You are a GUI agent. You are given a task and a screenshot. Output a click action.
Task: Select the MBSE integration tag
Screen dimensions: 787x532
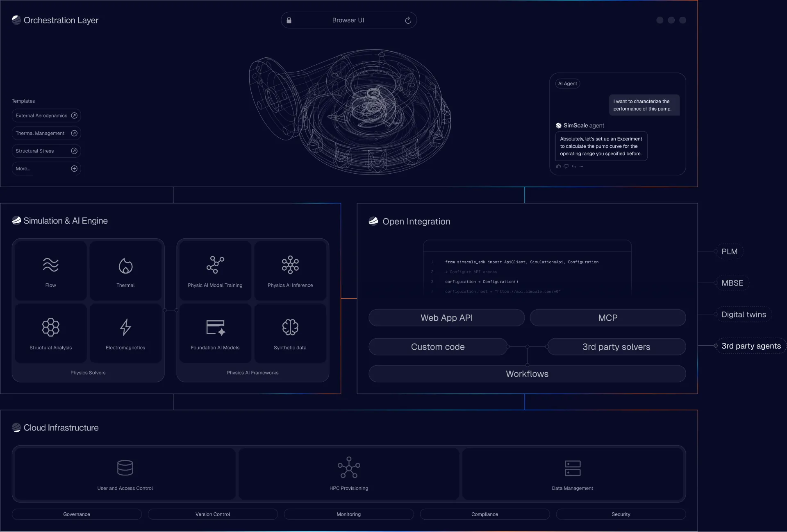click(x=732, y=283)
